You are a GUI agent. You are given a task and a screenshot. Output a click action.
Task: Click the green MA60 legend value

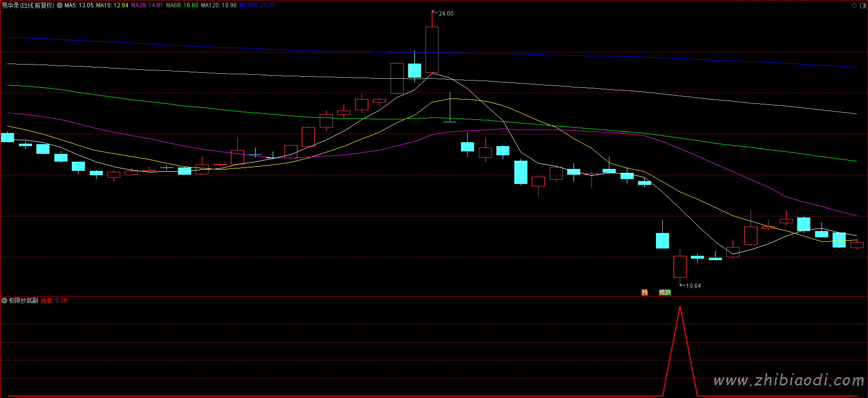click(191, 5)
